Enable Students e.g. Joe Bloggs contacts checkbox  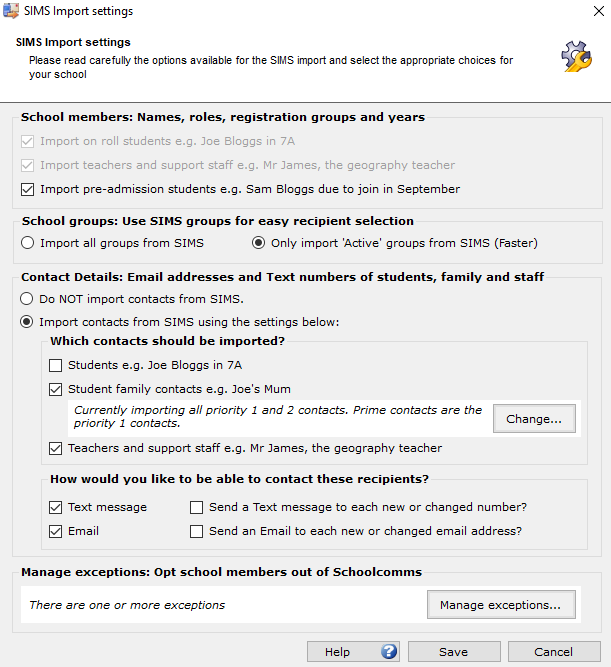pos(56,366)
